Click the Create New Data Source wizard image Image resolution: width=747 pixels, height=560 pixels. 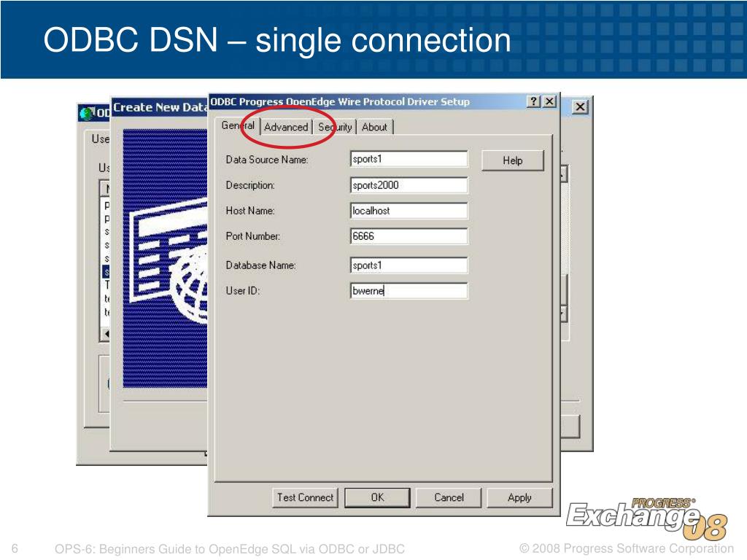166,258
